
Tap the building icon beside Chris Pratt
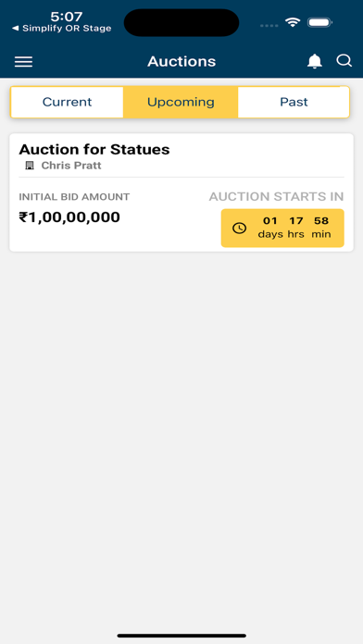(30, 166)
